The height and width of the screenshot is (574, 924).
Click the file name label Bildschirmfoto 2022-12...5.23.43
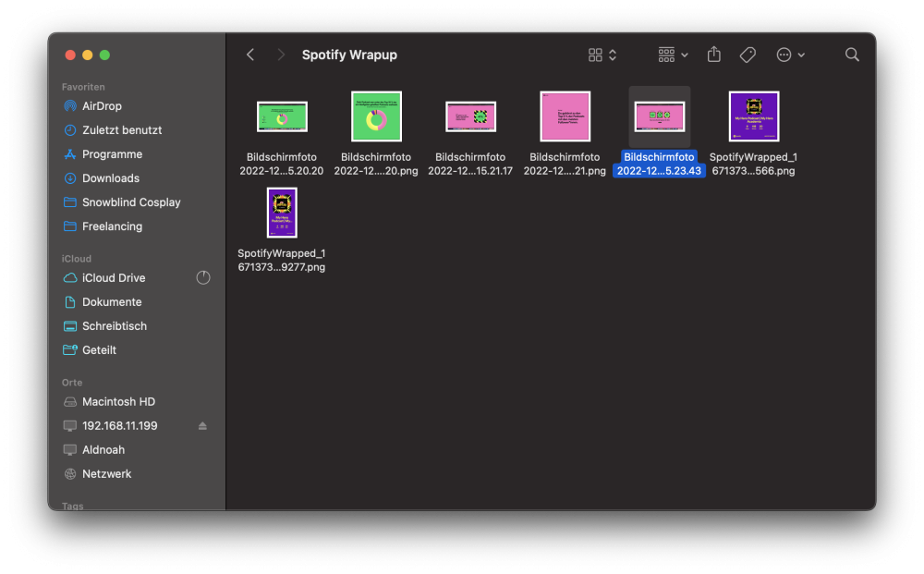pyautogui.click(x=659, y=165)
